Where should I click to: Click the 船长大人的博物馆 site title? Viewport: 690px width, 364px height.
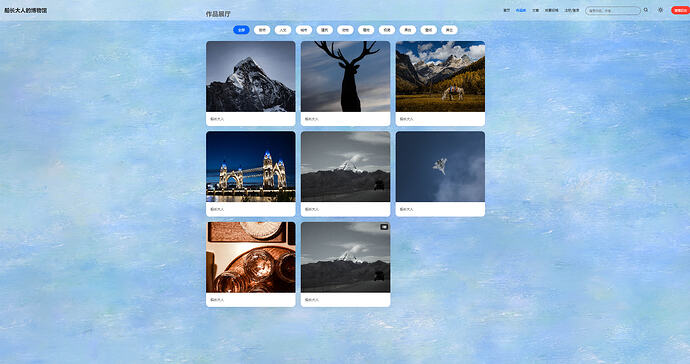click(x=26, y=10)
